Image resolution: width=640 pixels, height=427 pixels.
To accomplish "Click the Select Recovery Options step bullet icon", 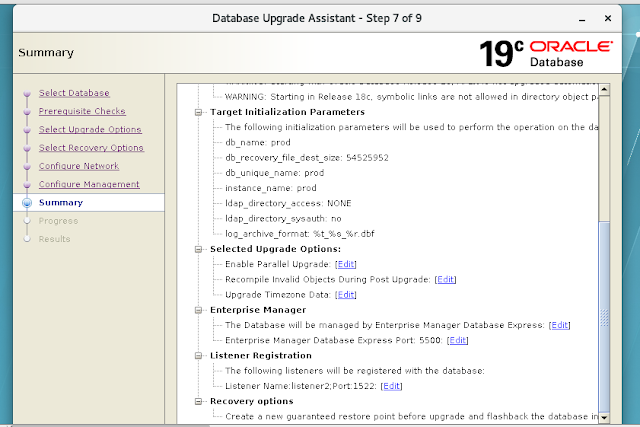I will pyautogui.click(x=27, y=148).
